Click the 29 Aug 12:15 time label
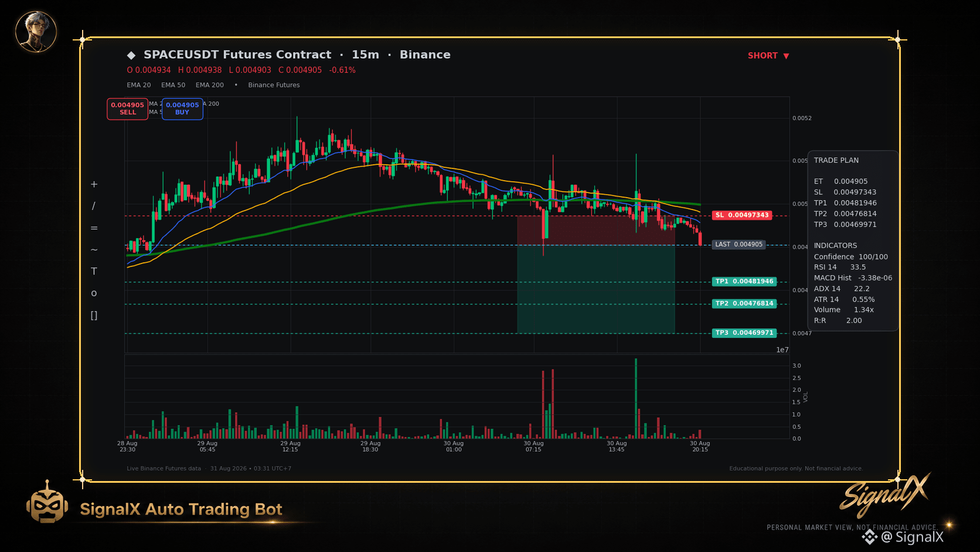 [290, 446]
